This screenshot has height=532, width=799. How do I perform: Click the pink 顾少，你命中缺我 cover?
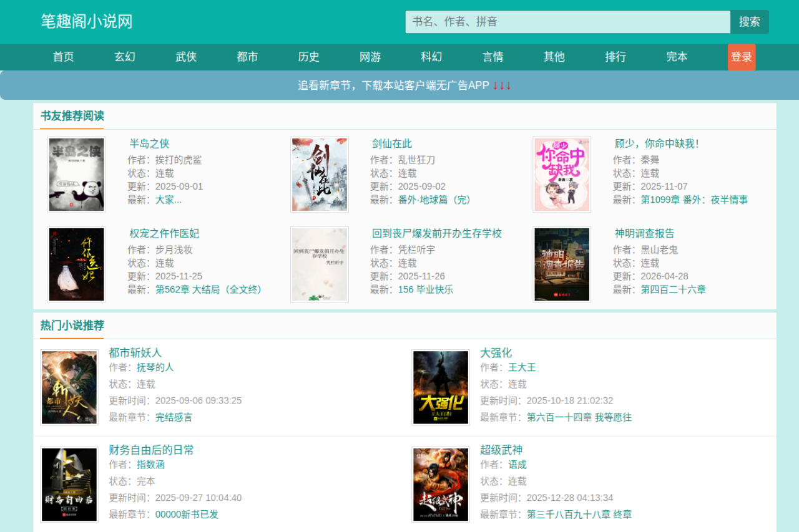click(562, 175)
